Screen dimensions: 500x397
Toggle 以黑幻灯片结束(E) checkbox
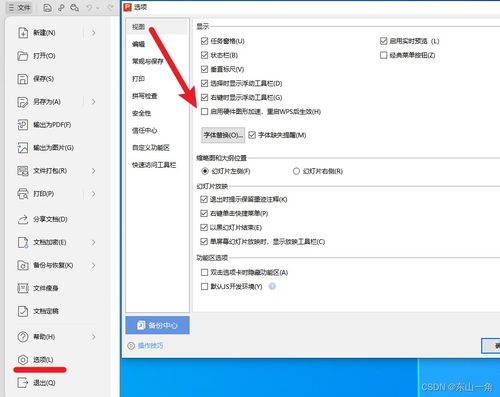click(x=204, y=227)
